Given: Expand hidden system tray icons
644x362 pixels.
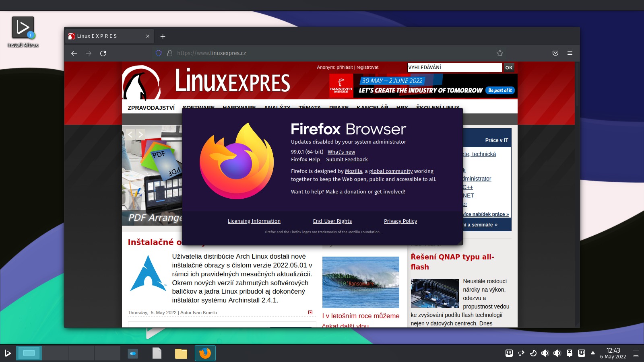Looking at the screenshot, I should (593, 353).
